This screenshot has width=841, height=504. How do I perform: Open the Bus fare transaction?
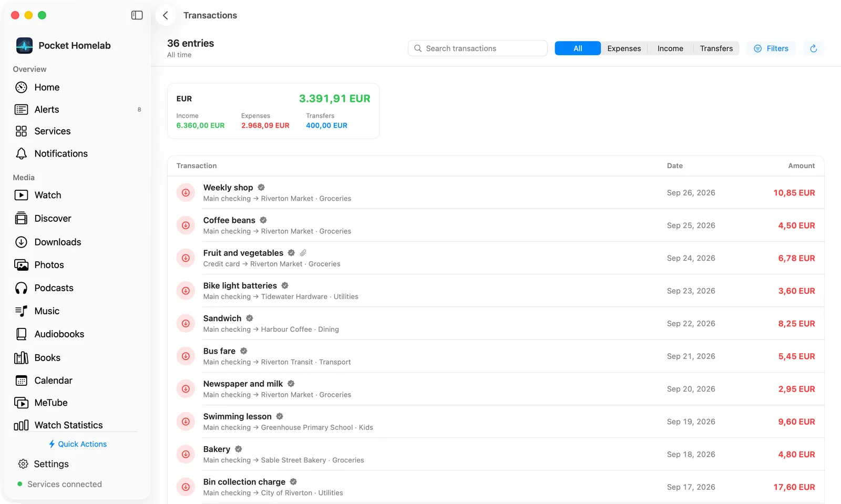click(496, 356)
